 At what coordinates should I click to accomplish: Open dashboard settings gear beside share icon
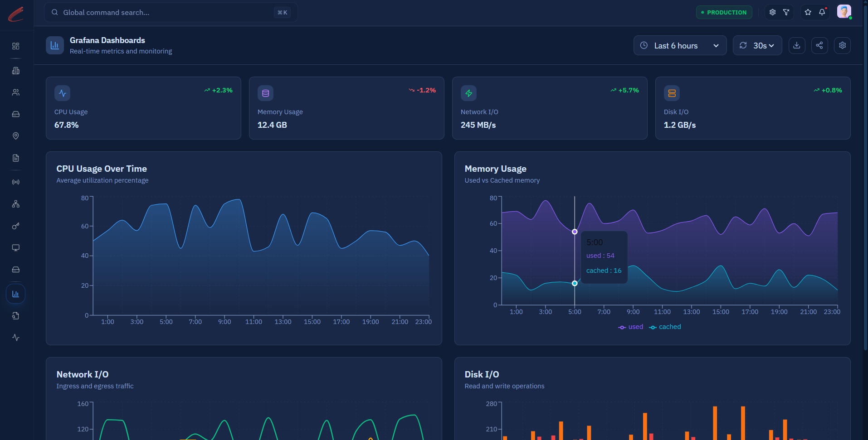[843, 45]
